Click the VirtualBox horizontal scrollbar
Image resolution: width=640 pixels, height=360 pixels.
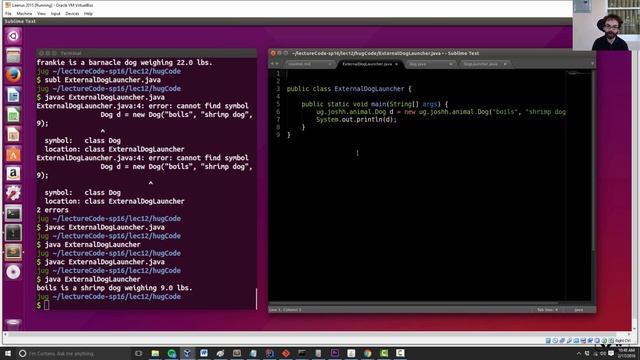point(317,333)
